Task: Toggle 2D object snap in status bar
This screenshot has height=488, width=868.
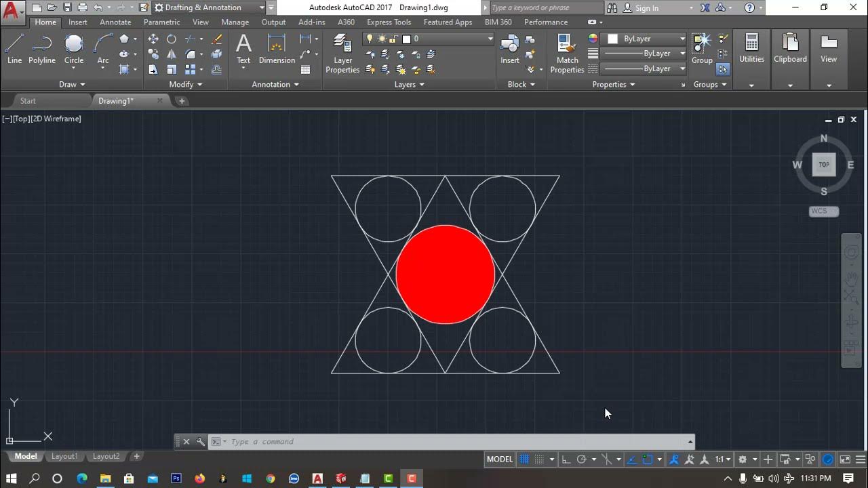Action: (x=648, y=459)
